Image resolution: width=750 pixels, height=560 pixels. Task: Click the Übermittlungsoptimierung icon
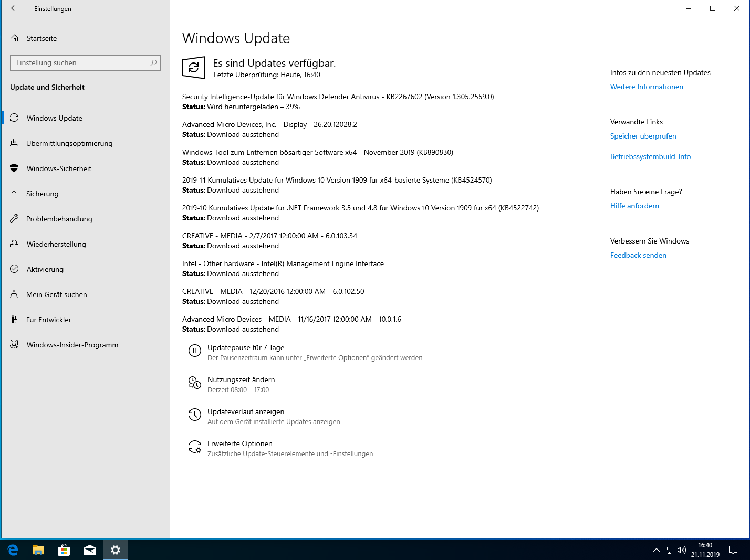pyautogui.click(x=14, y=143)
